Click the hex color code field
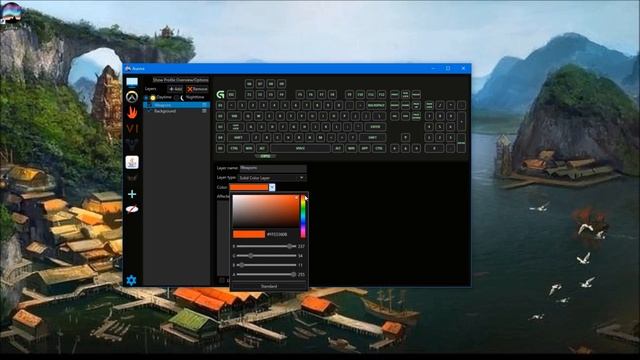 [x=277, y=234]
